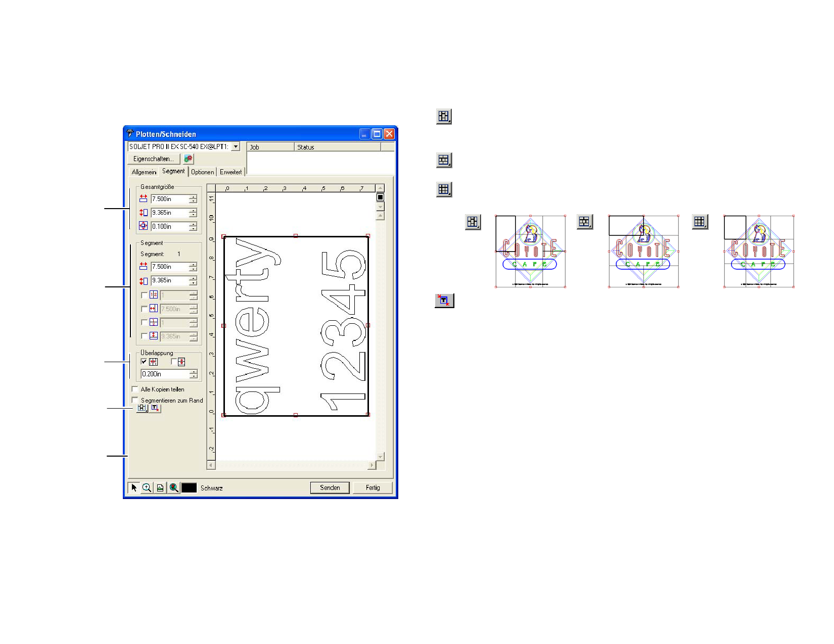Click the black Schwarz color swatch
The height and width of the screenshot is (644, 834).
189,488
